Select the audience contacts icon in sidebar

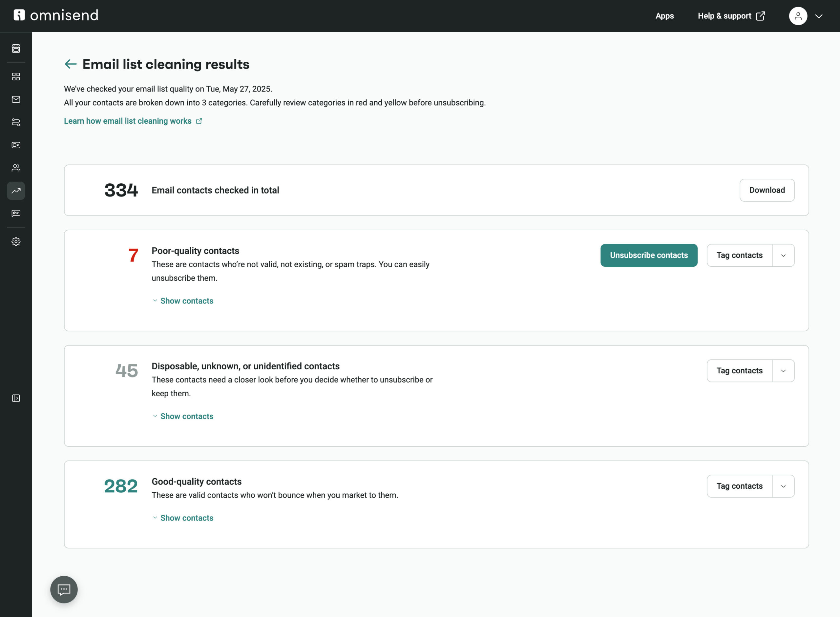[x=16, y=168]
